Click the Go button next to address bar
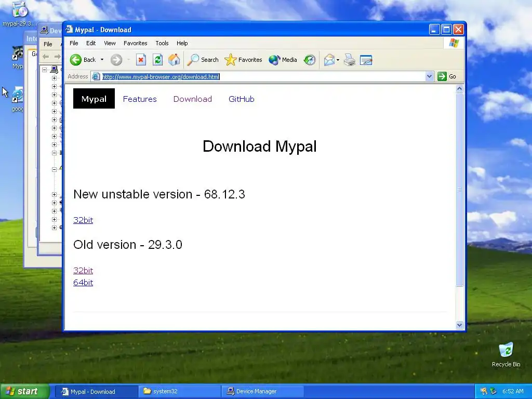 pos(447,76)
